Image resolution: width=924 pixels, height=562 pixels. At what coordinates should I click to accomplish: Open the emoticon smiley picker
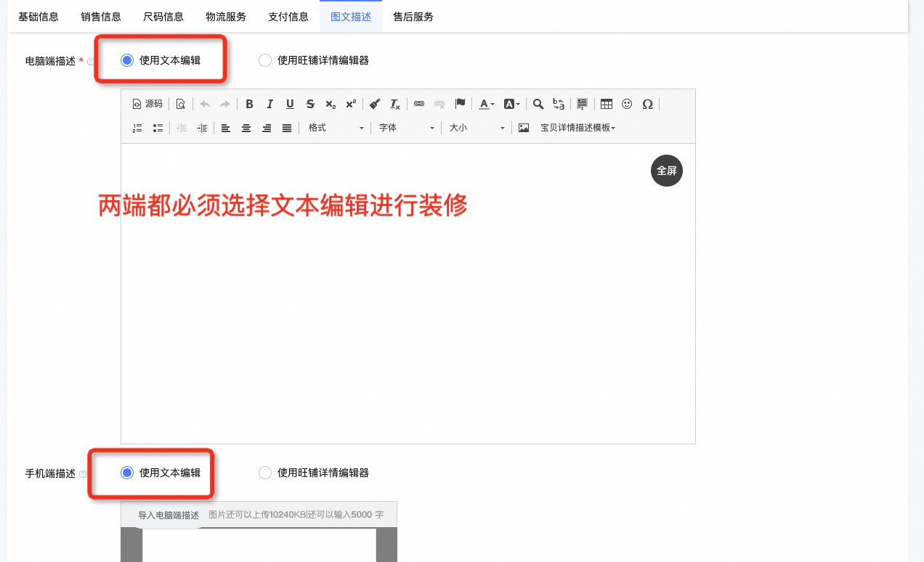tap(627, 104)
